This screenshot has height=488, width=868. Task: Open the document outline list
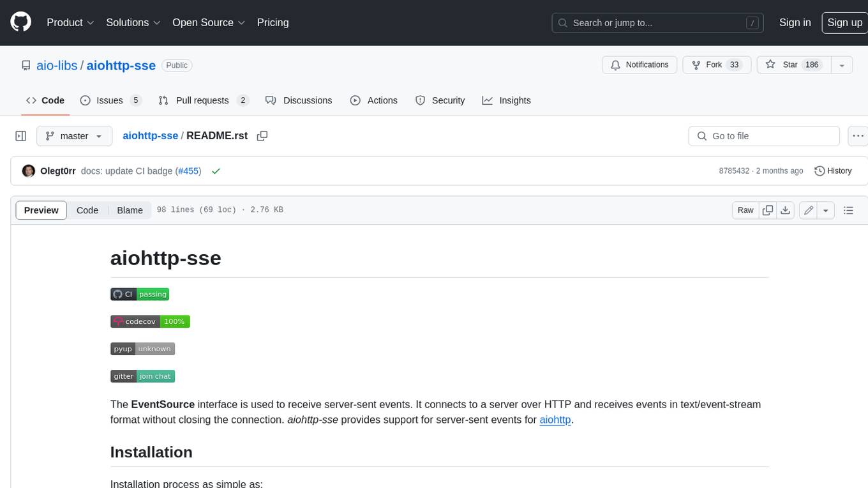pos(848,210)
